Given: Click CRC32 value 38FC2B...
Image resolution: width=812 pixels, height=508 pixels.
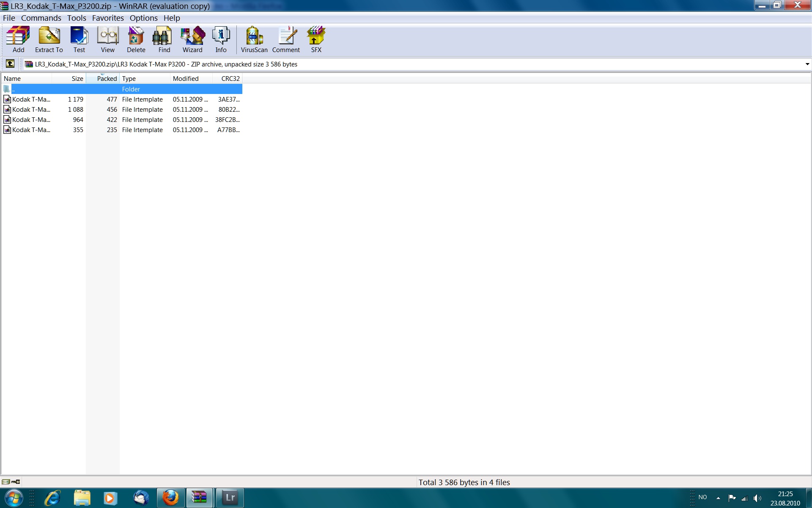Looking at the screenshot, I should pyautogui.click(x=228, y=119).
